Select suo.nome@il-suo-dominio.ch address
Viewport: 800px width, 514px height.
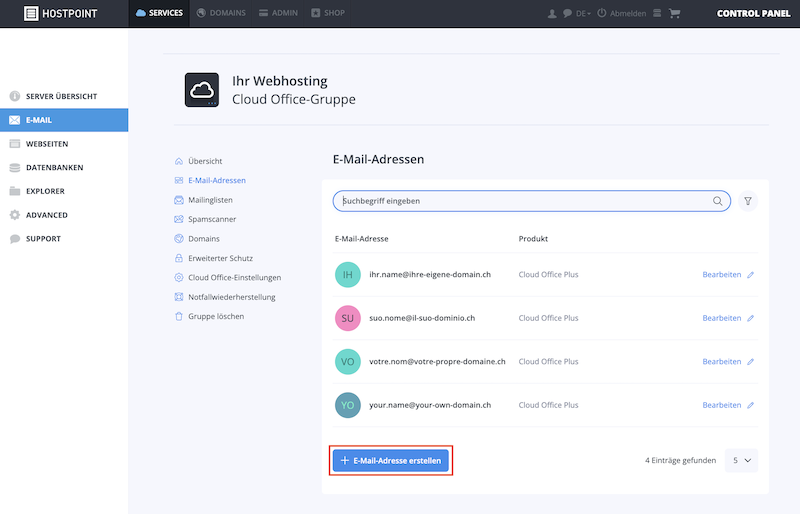click(x=422, y=318)
